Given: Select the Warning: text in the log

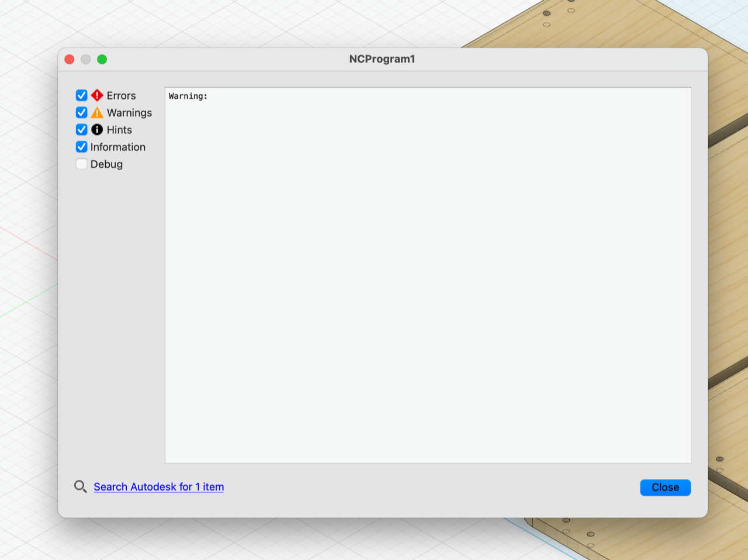Looking at the screenshot, I should (187, 96).
